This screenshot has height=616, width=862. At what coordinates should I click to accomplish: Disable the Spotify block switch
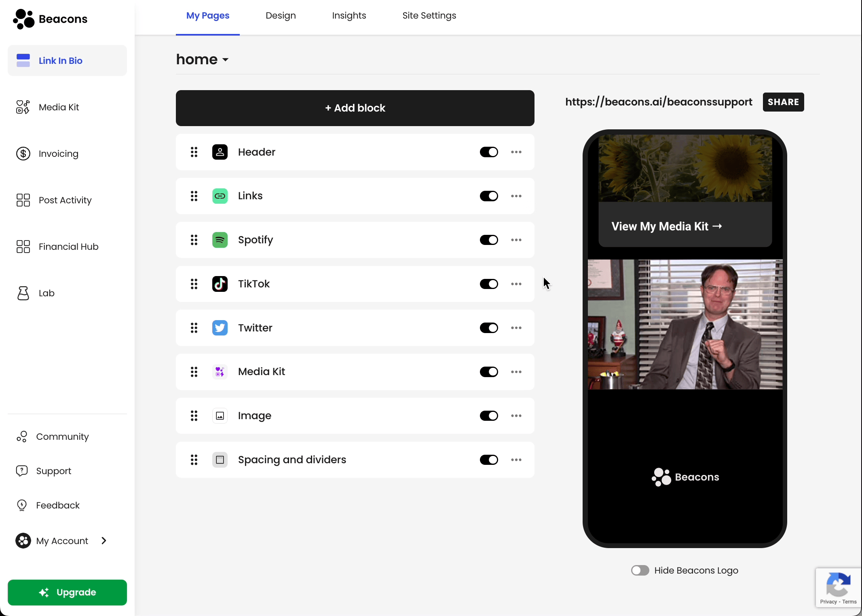pos(489,240)
